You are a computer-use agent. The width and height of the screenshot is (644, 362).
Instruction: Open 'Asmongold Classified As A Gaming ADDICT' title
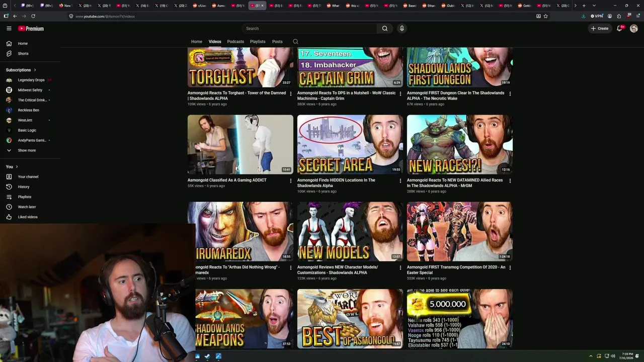pos(227,180)
